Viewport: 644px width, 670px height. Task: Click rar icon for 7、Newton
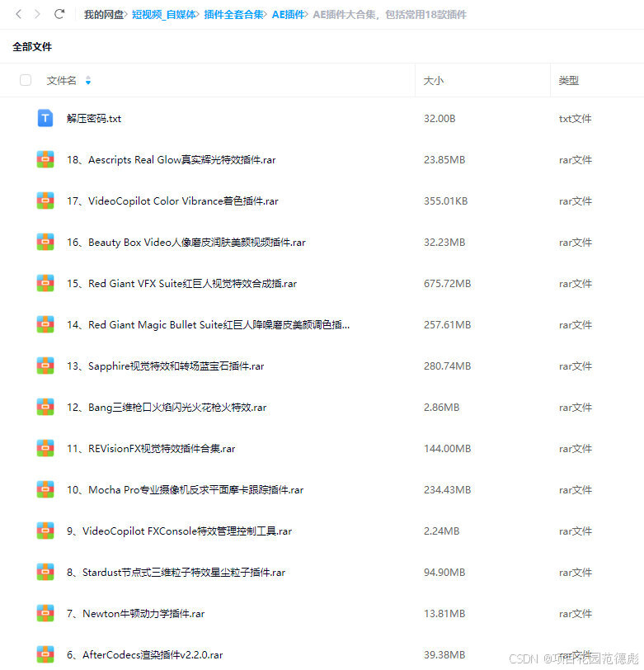click(x=45, y=613)
